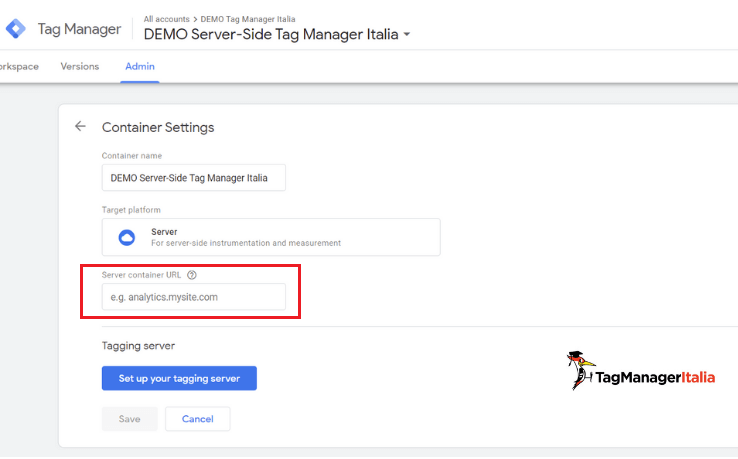Click Set up your tagging server button

click(179, 378)
